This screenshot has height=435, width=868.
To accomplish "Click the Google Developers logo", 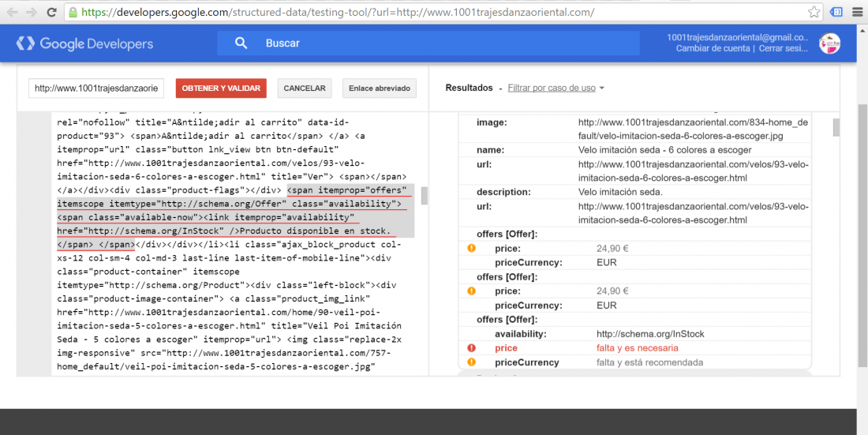I will [x=84, y=43].
